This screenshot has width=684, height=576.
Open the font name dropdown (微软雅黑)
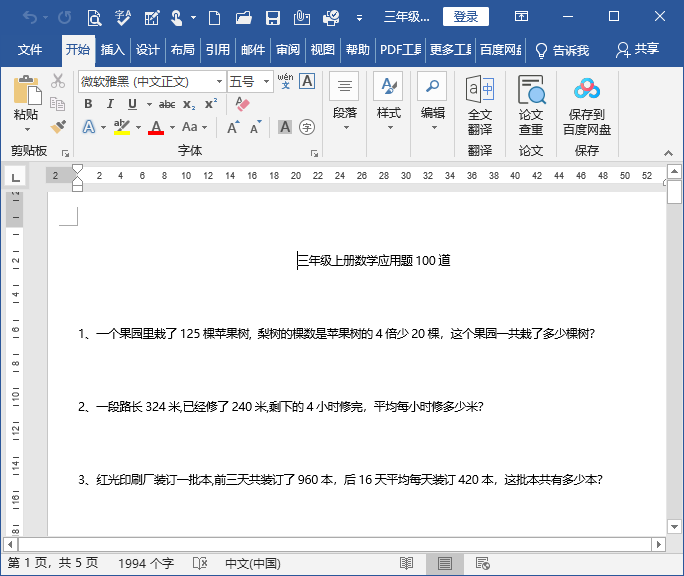(219, 82)
